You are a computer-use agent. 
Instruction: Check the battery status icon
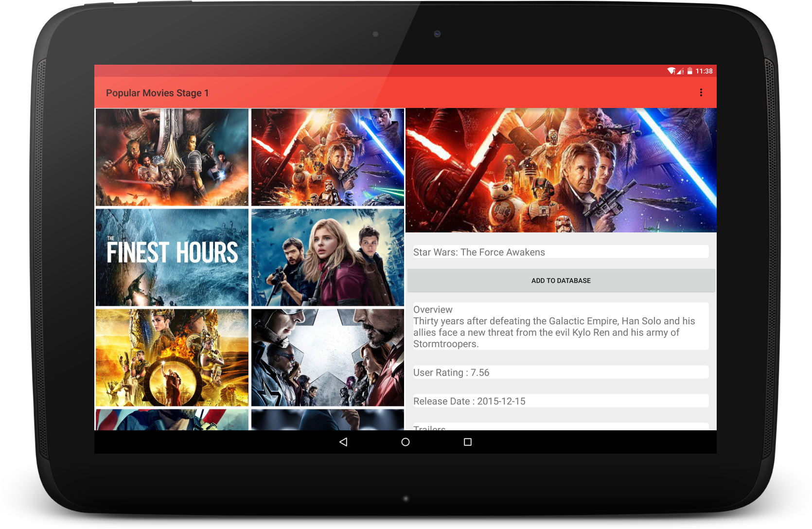click(689, 71)
